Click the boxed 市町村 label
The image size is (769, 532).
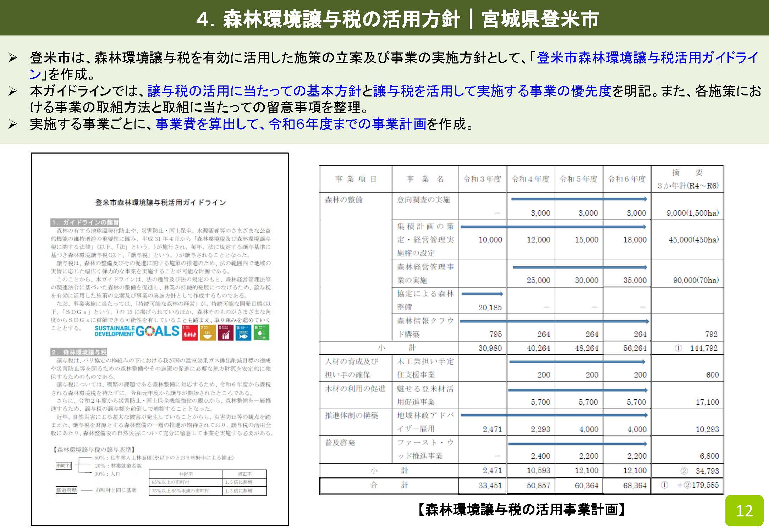[x=64, y=465]
